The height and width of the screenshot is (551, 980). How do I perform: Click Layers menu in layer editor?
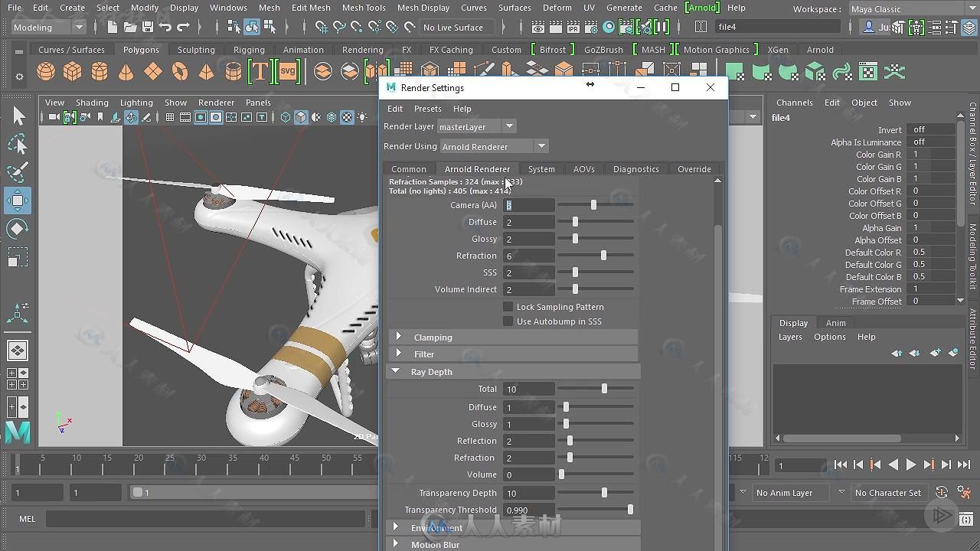tap(790, 337)
